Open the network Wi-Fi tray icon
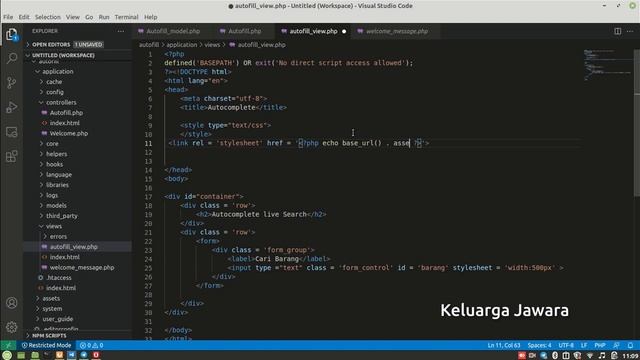Screen dimensions: 640x360 (x=590, y=356)
